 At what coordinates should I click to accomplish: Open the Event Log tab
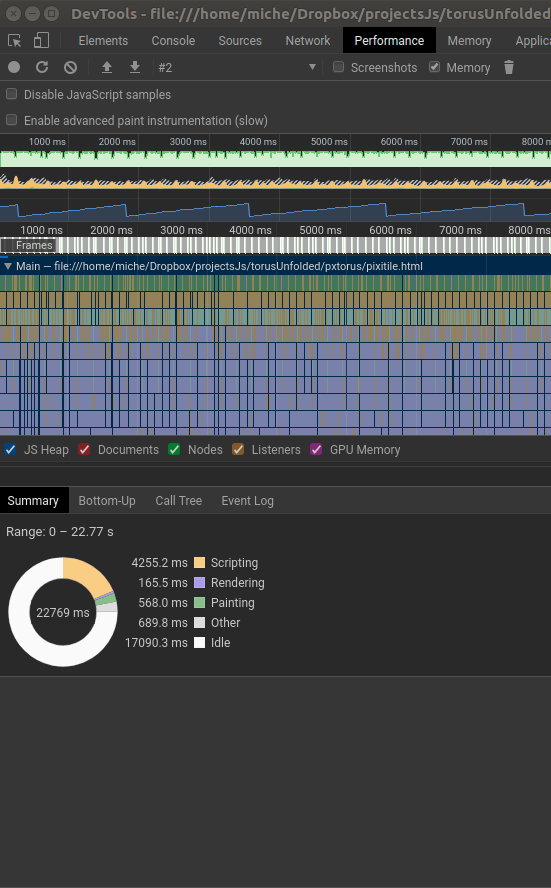247,501
